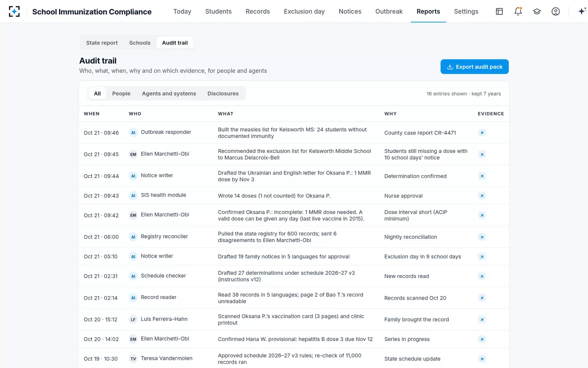
Task: Click Export audit pack button
Action: click(x=474, y=67)
